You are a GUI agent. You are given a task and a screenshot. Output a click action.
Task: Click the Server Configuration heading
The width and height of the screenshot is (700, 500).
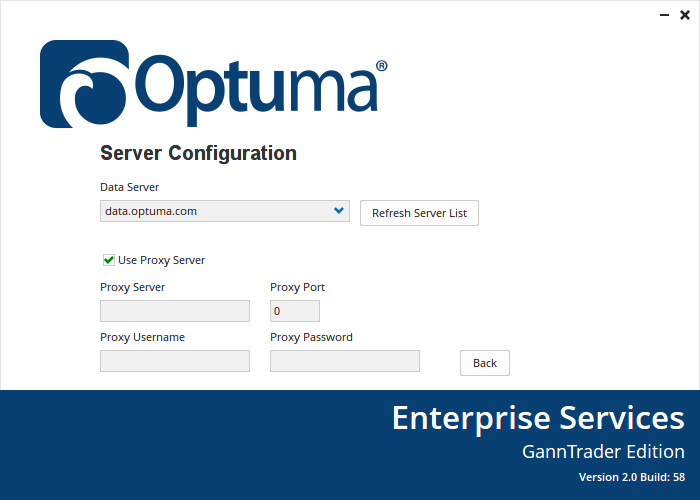pos(198,153)
